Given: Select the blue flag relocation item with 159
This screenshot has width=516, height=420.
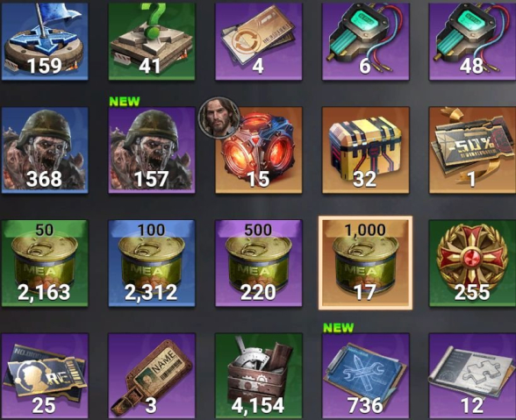Looking at the screenshot, I should 45,41.
